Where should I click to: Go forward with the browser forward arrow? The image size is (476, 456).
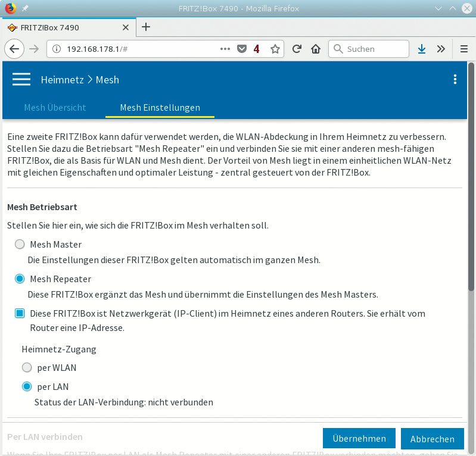34,49
